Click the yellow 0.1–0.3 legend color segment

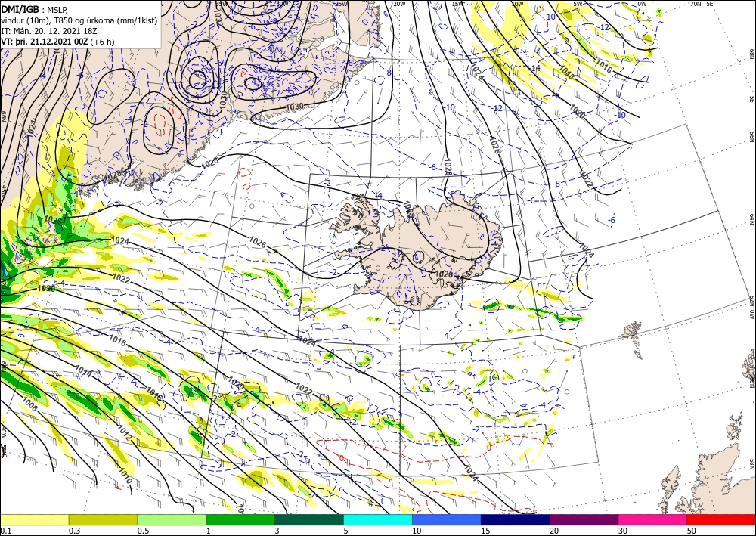[x=34, y=519]
